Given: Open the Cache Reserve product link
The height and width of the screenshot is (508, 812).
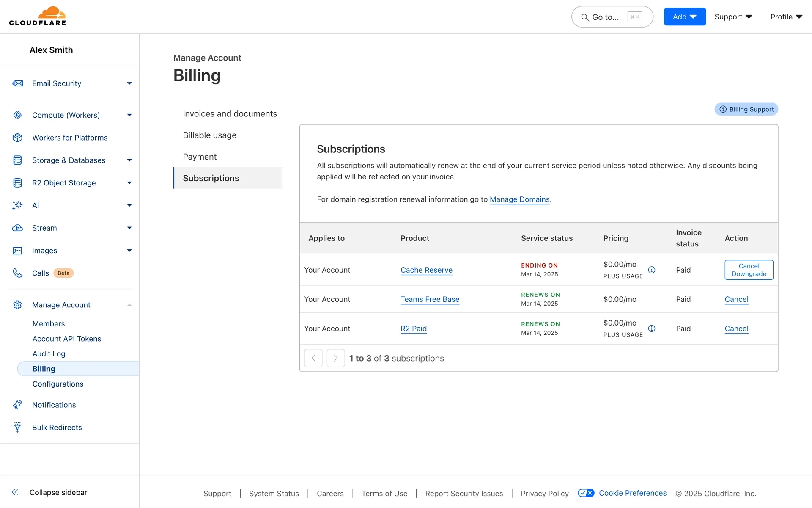Looking at the screenshot, I should point(426,270).
